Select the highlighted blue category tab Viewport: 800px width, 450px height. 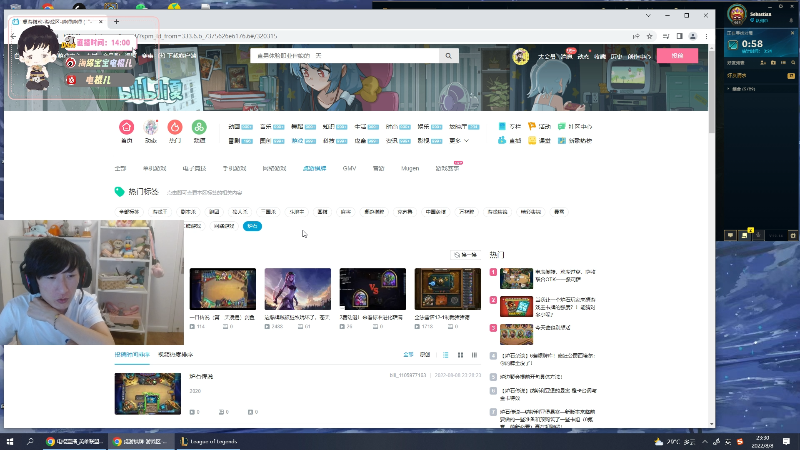click(x=314, y=168)
